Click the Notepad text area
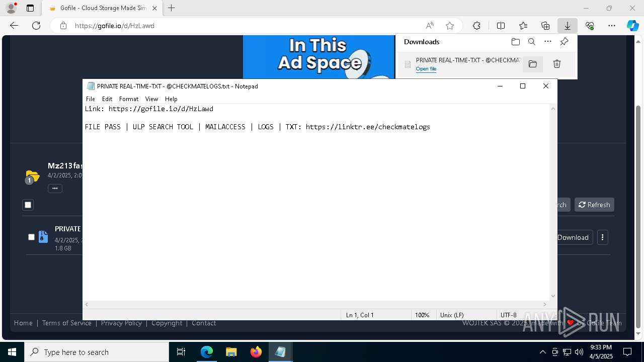The height and width of the screenshot is (362, 644). [316, 202]
